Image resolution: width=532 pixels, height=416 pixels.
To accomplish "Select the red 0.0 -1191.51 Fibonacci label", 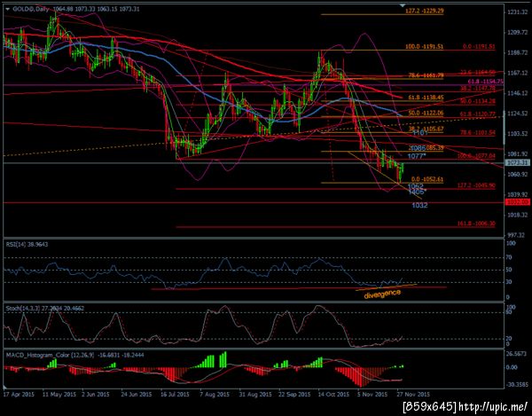I will click(x=479, y=46).
